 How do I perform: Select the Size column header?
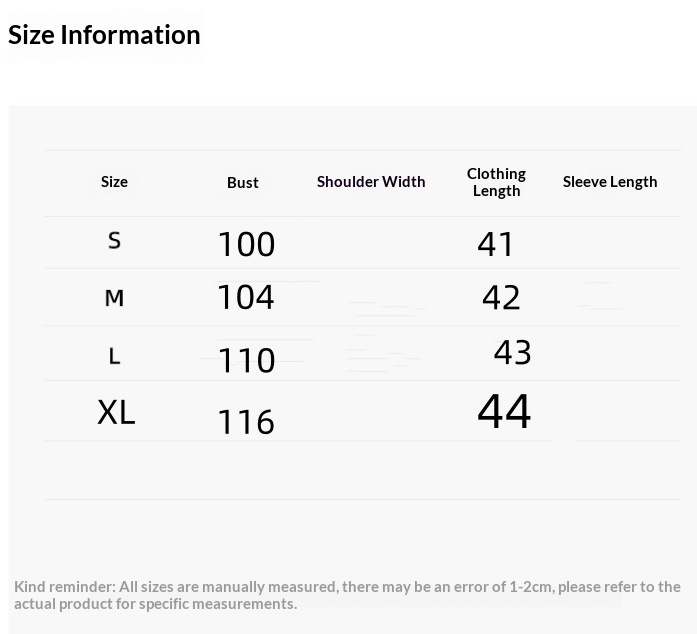114,182
